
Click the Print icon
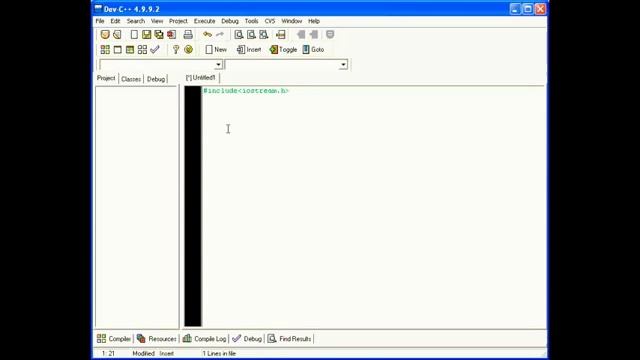[188, 35]
